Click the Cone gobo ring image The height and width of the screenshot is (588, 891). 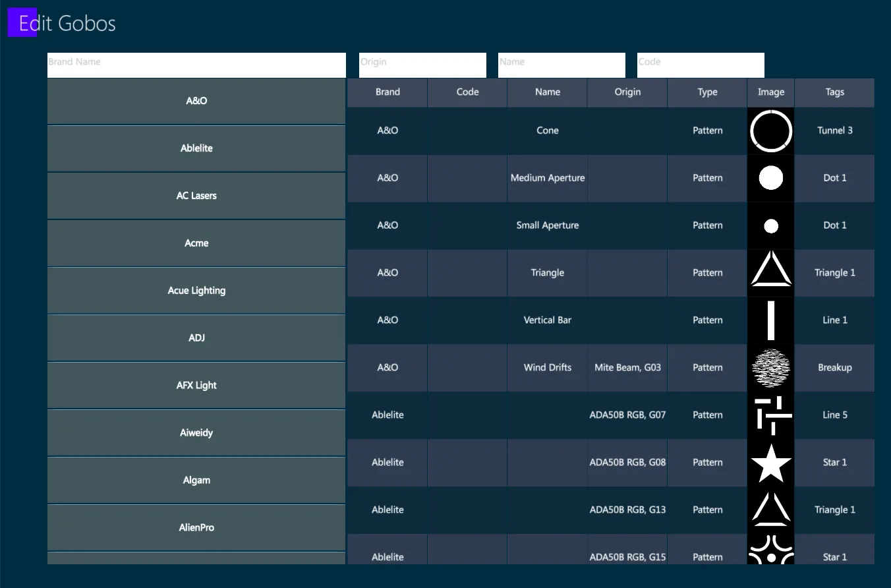click(771, 131)
